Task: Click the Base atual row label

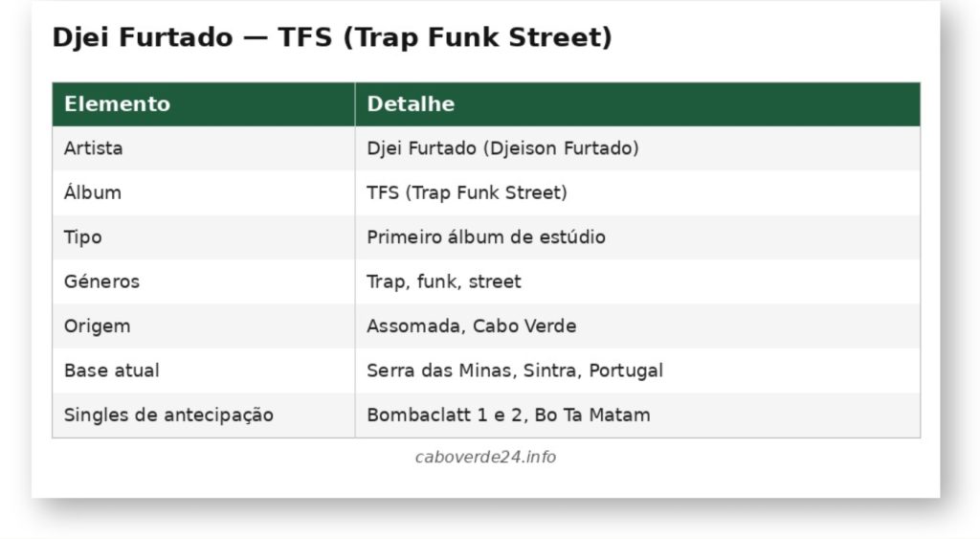Action: click(x=111, y=371)
